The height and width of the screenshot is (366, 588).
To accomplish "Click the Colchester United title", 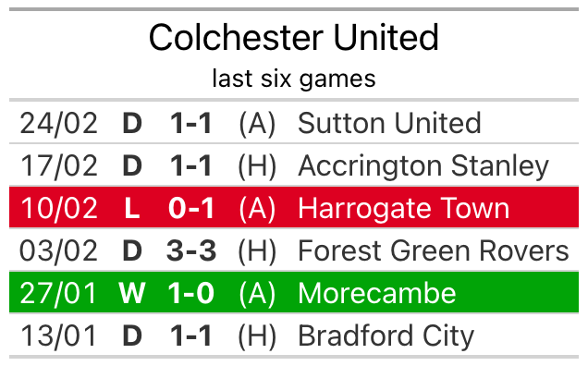I will click(294, 37).
